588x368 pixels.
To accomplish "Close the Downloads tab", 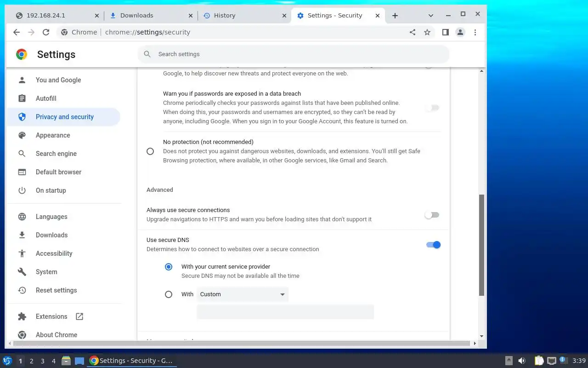I will (x=191, y=16).
